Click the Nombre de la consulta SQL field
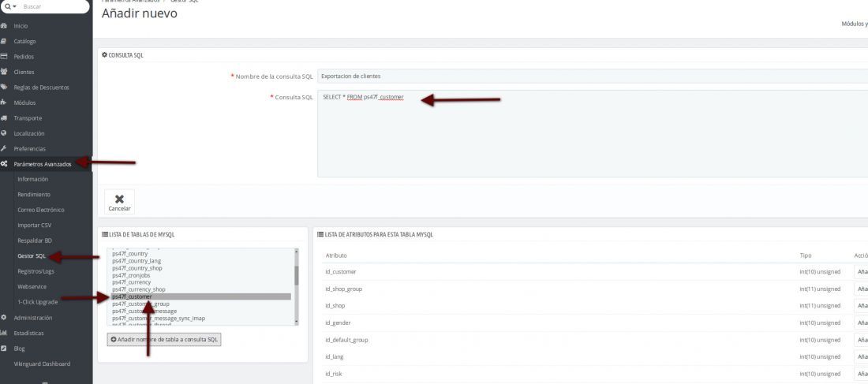 click(x=593, y=76)
